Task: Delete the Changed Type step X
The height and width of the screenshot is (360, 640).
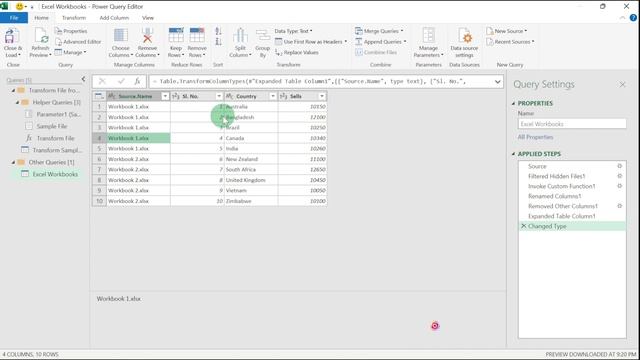Action: (523, 226)
